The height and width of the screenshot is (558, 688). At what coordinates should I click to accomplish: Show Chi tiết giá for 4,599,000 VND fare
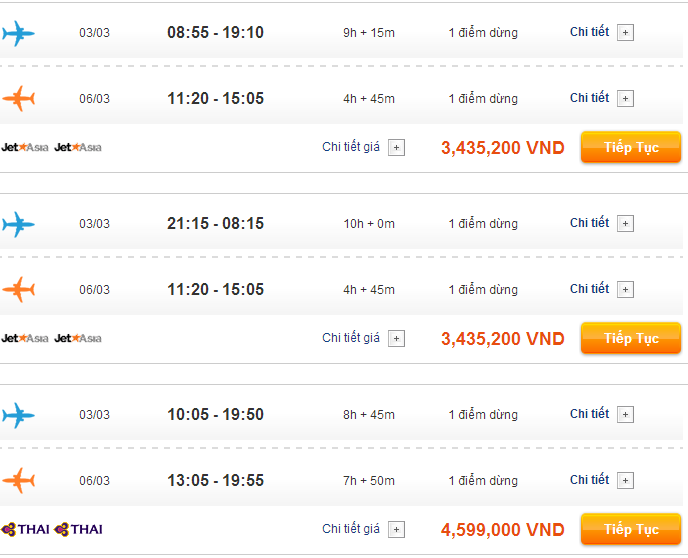pyautogui.click(x=396, y=530)
